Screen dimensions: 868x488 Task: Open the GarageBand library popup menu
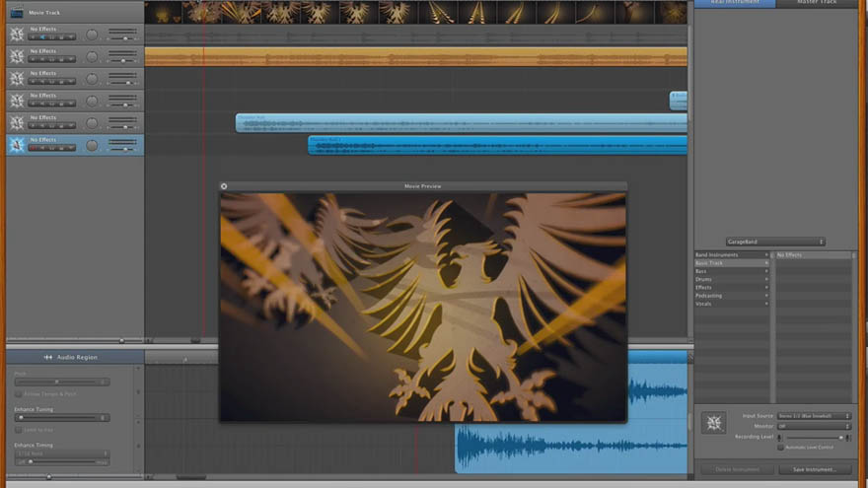click(x=775, y=242)
